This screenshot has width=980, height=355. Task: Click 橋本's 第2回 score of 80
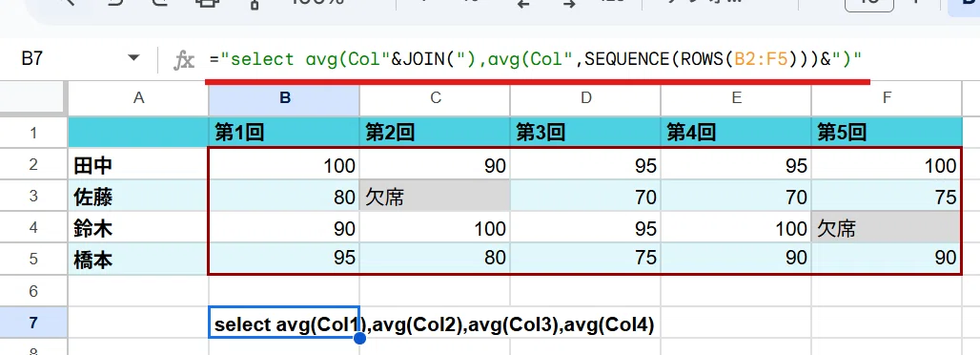pyautogui.click(x=435, y=260)
